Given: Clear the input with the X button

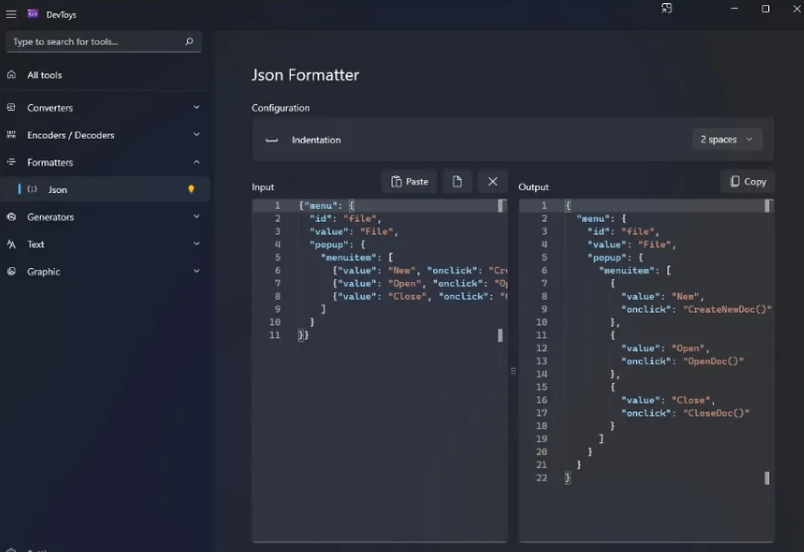Looking at the screenshot, I should click(492, 181).
